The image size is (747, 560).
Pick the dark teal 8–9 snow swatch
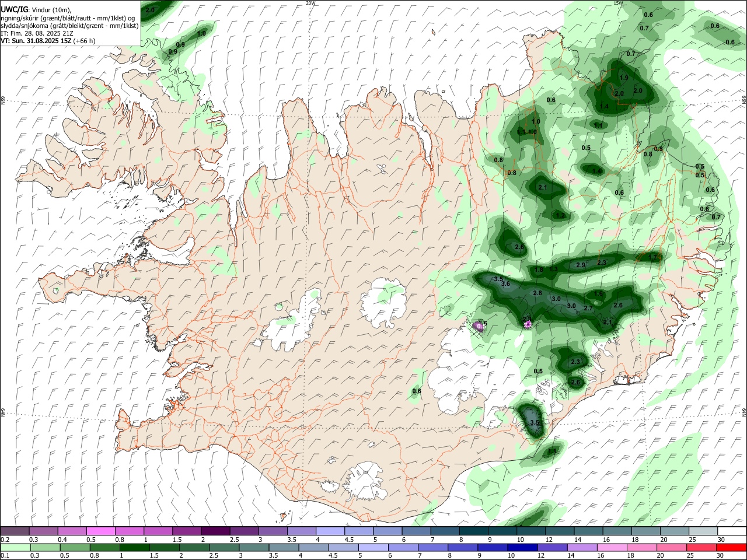[x=474, y=531]
